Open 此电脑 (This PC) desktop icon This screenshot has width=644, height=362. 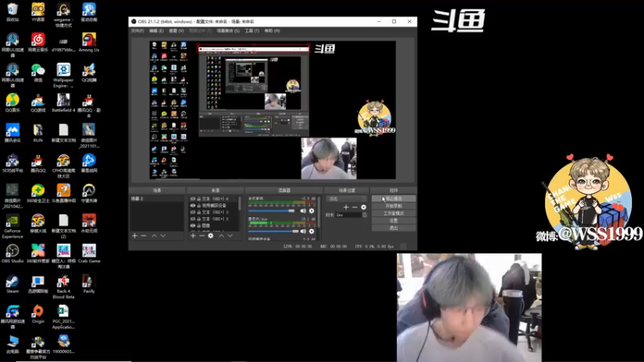point(12,344)
